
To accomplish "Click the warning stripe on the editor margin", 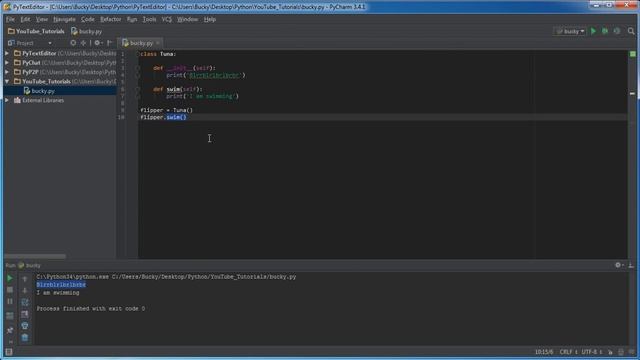I will point(633,94).
